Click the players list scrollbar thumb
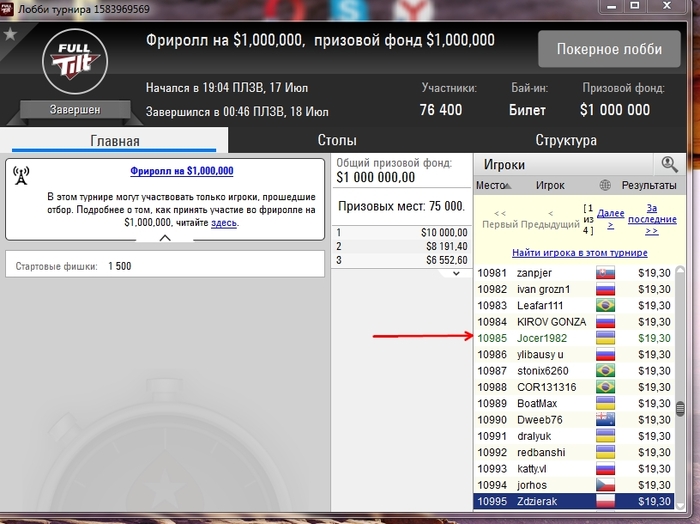Image resolution: width=700 pixels, height=524 pixels. point(680,408)
